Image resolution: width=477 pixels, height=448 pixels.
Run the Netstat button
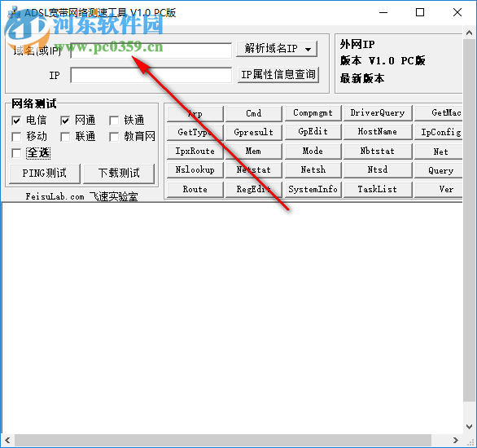254,170
